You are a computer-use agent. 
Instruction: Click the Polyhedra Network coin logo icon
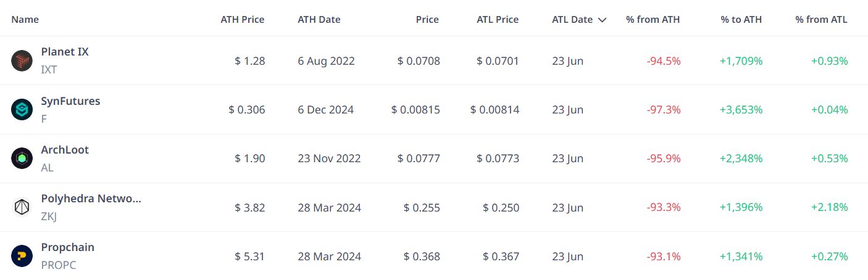click(22, 207)
